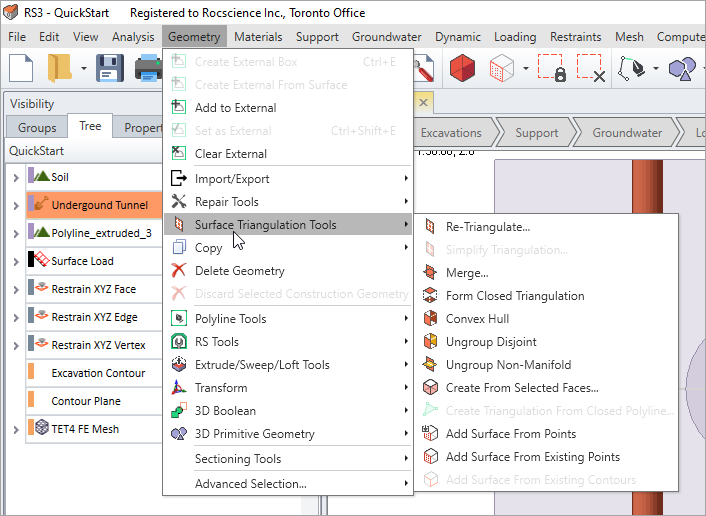Click the selection lock dashed-box icon

click(x=552, y=68)
